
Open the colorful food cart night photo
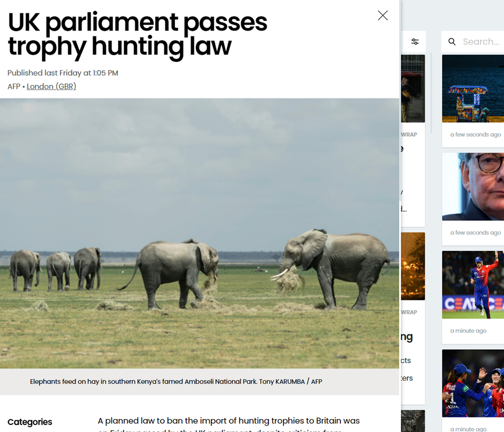click(473, 89)
